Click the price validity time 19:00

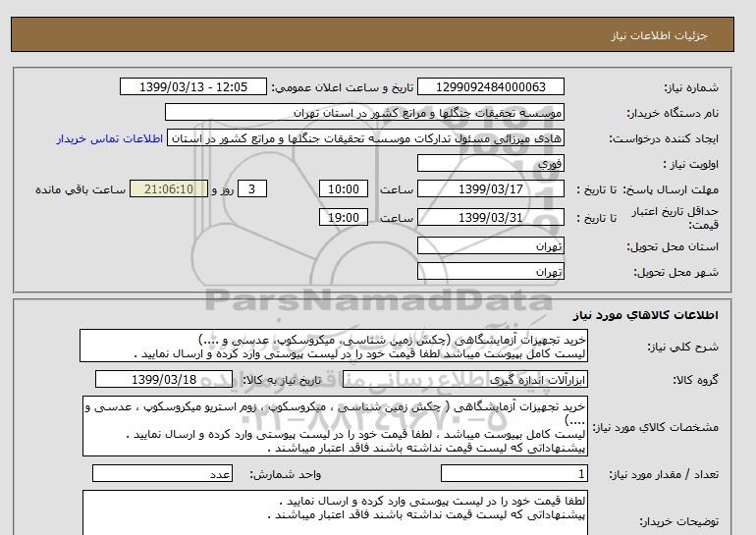click(x=344, y=218)
